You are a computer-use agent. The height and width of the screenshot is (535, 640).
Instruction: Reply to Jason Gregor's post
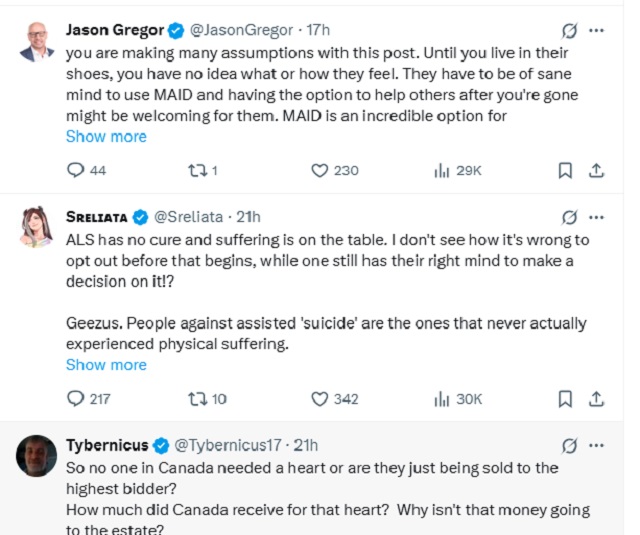tap(75, 171)
